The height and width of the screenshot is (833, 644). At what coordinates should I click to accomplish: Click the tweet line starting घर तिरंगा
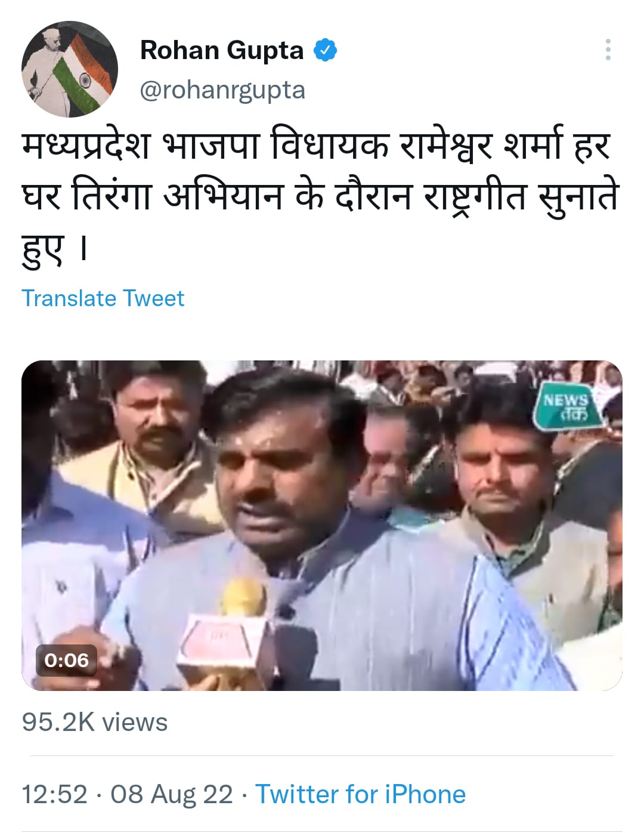pos(321,198)
